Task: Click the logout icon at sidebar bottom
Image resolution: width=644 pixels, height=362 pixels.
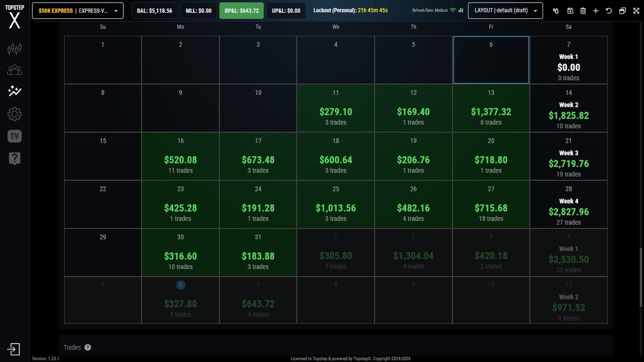Action: 14,350
